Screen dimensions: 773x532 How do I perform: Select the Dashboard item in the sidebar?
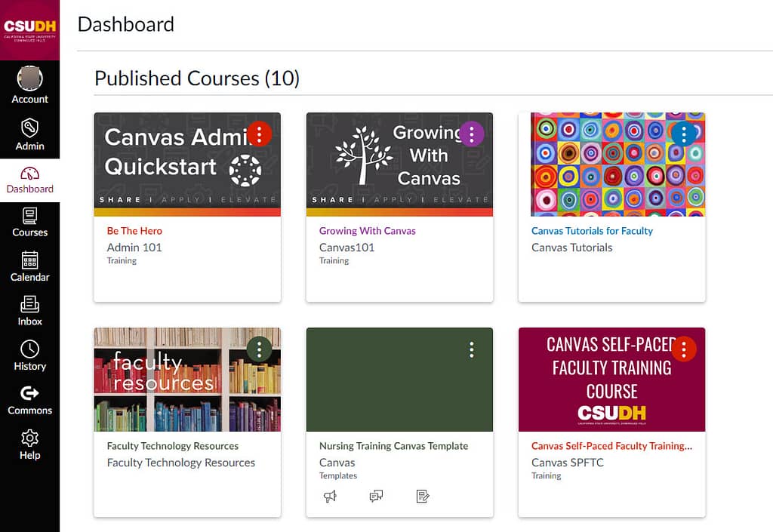click(x=29, y=180)
